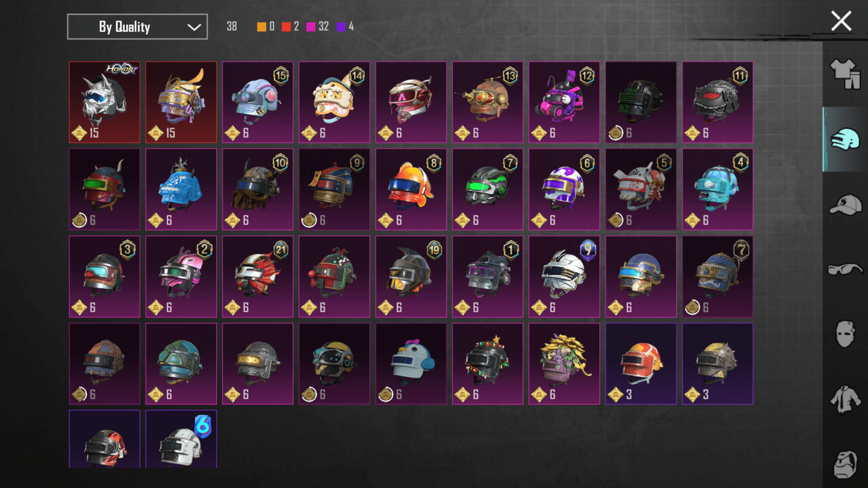
Task: Open the glasses category icon
Action: [x=845, y=269]
